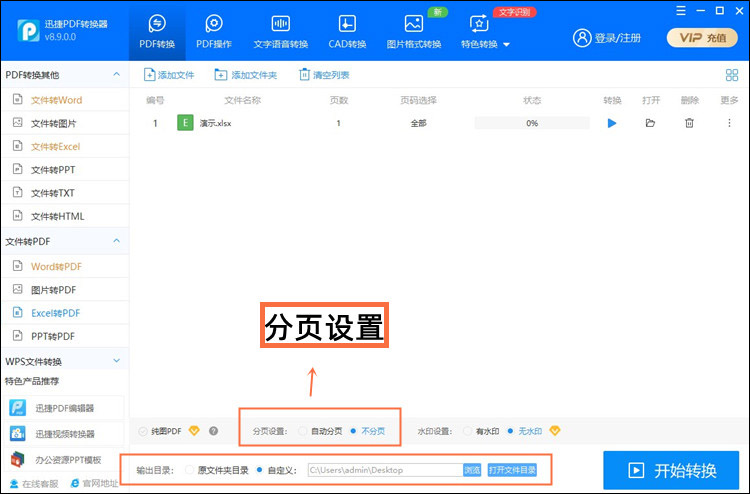
Task: Open output folder icon for 演示.xlsx
Action: (x=650, y=123)
